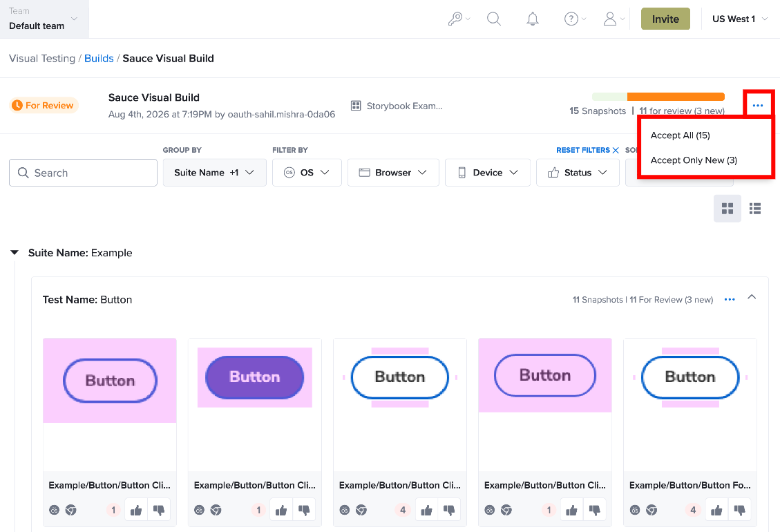Click the search magnifier icon in header
This screenshot has height=532, width=780.
pos(493,19)
